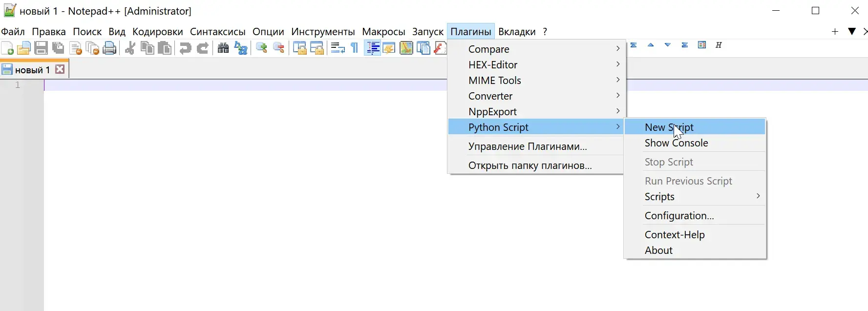
Task: Jump to first difference Compare icon
Action: (x=634, y=45)
